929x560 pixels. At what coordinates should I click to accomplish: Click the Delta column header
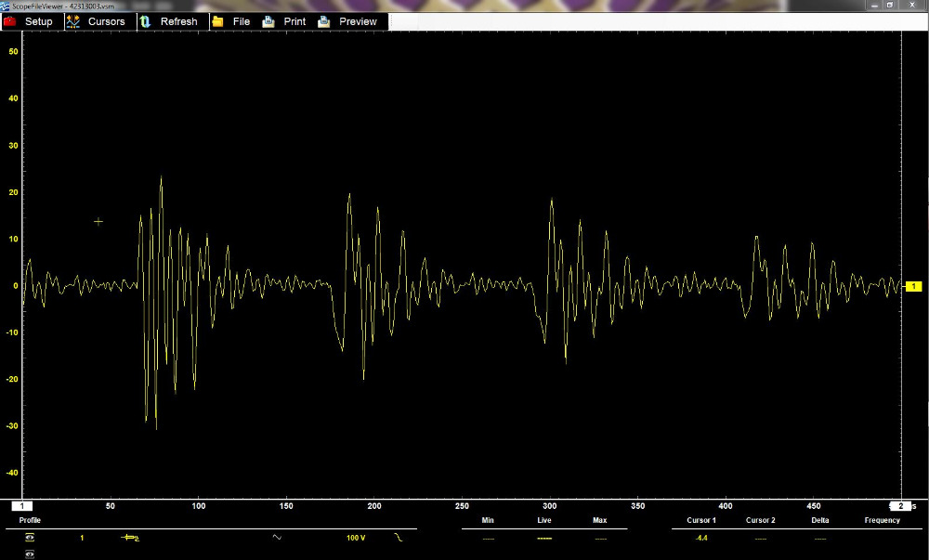pos(820,520)
